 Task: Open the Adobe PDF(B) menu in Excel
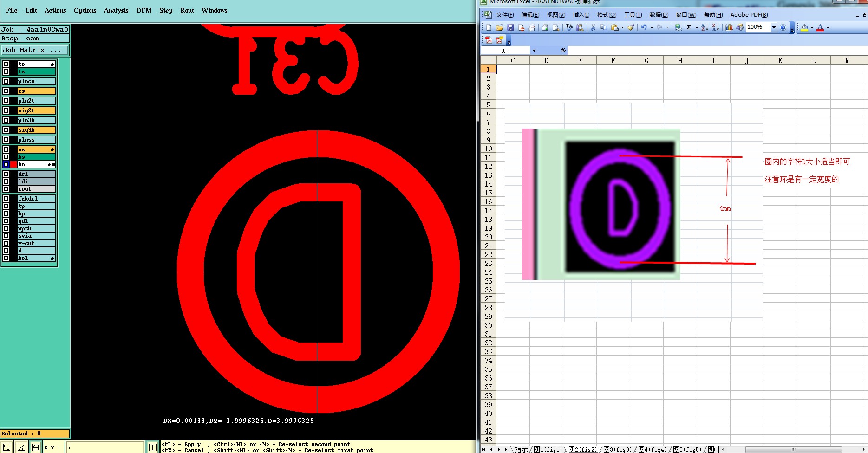coord(749,15)
